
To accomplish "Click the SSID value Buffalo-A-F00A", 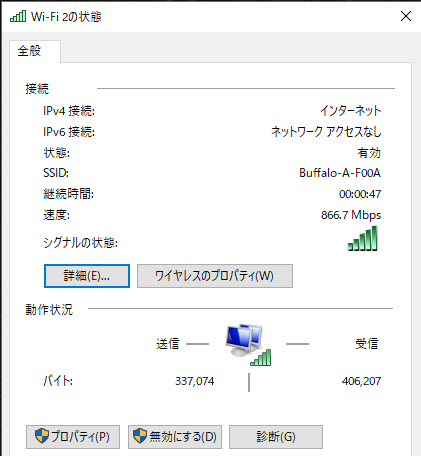I will pos(340,173).
